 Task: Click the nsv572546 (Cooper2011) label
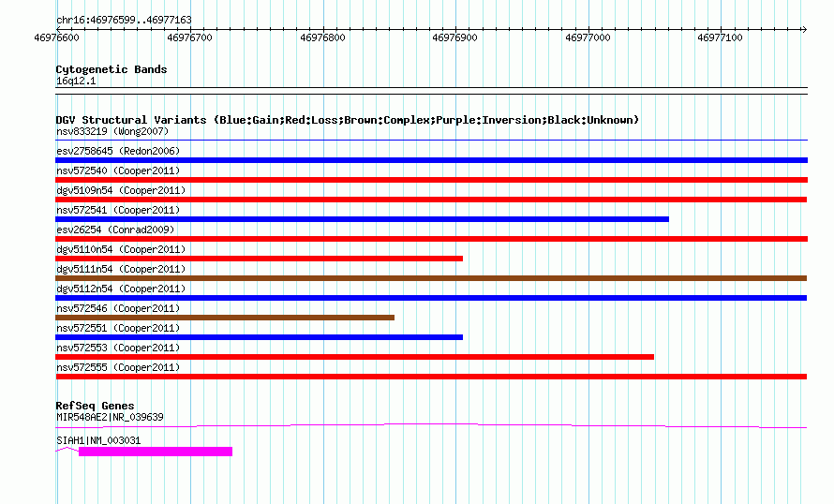118,308
